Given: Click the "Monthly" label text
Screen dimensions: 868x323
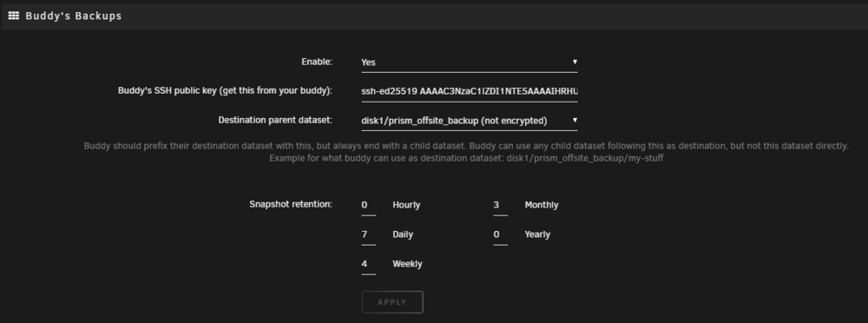Looking at the screenshot, I should coord(542,205).
